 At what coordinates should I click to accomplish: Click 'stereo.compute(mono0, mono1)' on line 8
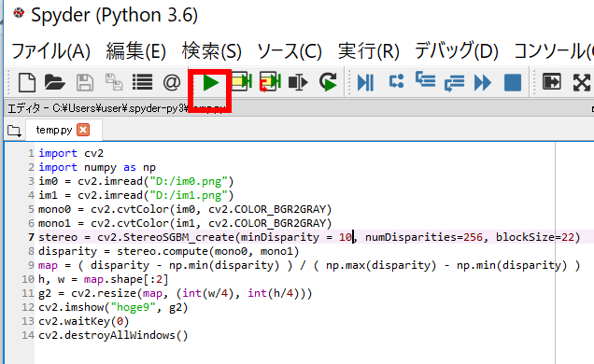pyautogui.click(x=208, y=251)
